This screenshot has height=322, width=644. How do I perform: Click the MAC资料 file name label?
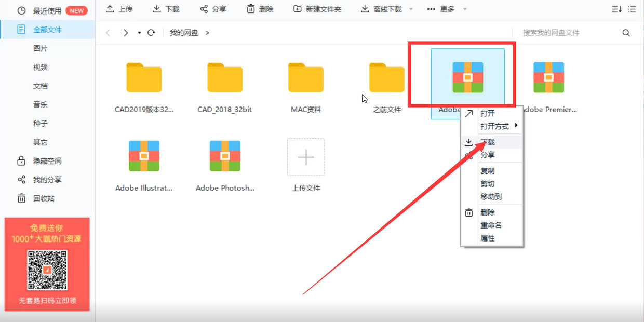pos(306,110)
